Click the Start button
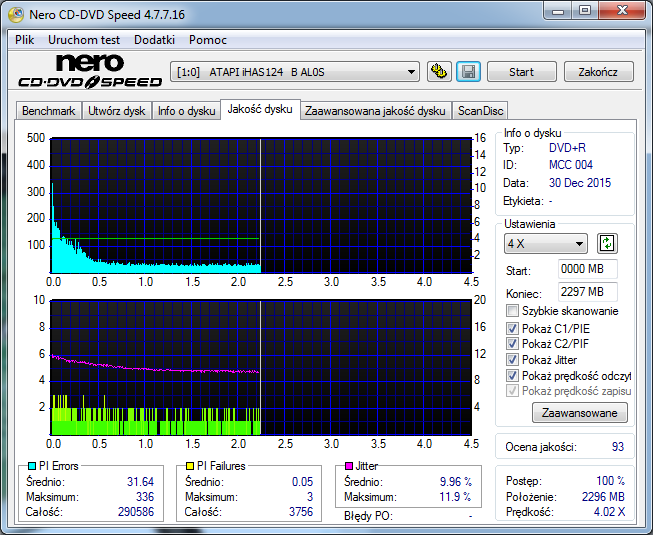This screenshot has width=653, height=535. point(521,72)
